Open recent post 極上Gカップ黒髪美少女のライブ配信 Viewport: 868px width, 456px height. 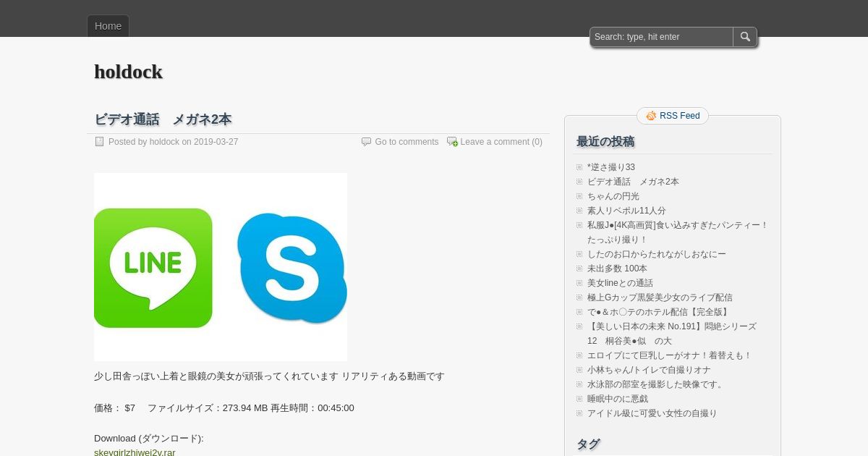(x=660, y=297)
